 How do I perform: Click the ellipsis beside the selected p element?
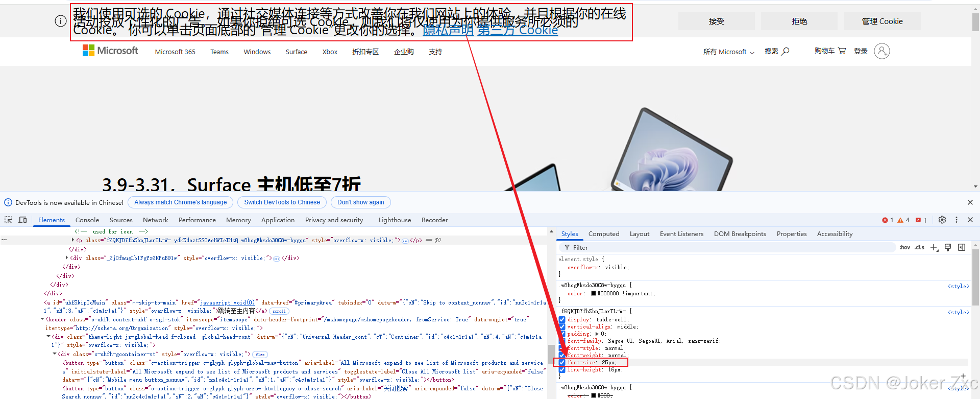4,240
